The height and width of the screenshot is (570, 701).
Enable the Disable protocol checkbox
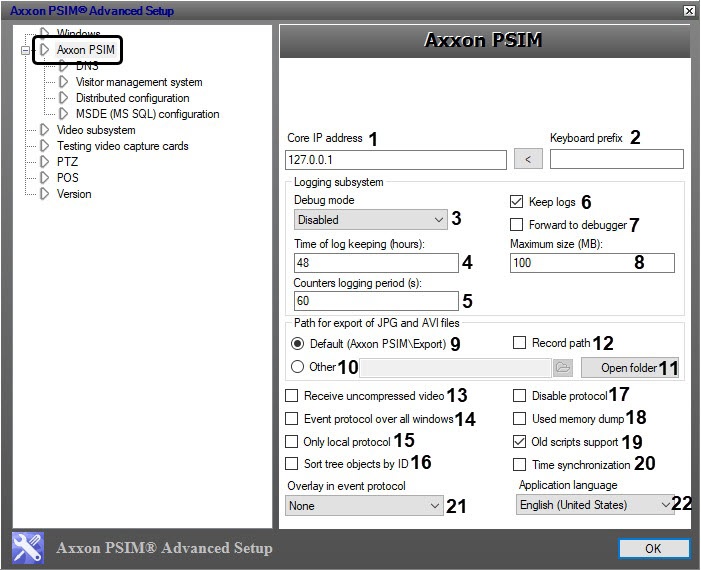pyautogui.click(x=519, y=396)
